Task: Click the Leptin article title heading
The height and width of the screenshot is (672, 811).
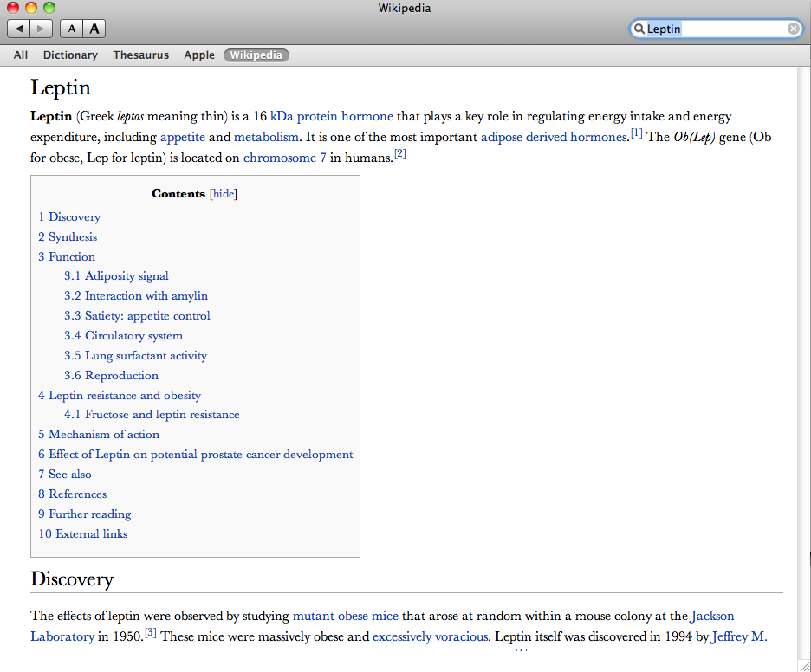Action: (61, 87)
